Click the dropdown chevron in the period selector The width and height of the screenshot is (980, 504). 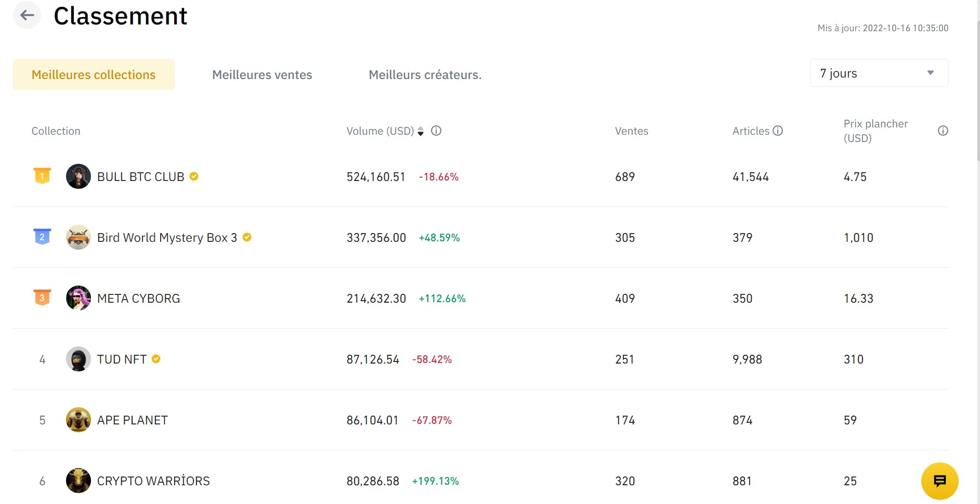tap(931, 73)
